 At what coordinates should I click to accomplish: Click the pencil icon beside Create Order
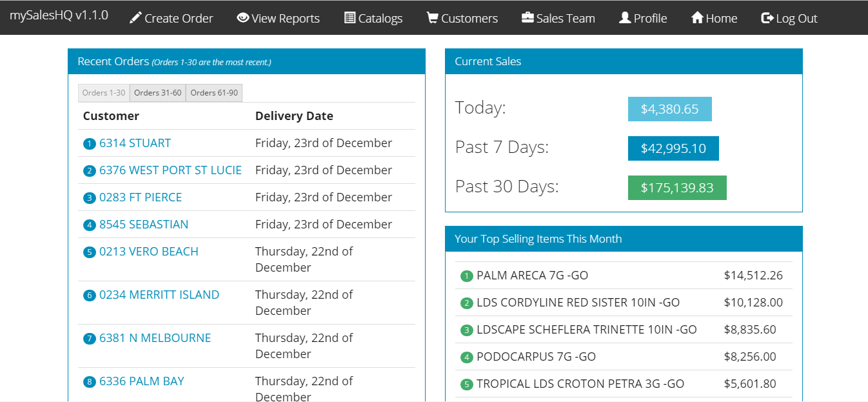pyautogui.click(x=135, y=18)
